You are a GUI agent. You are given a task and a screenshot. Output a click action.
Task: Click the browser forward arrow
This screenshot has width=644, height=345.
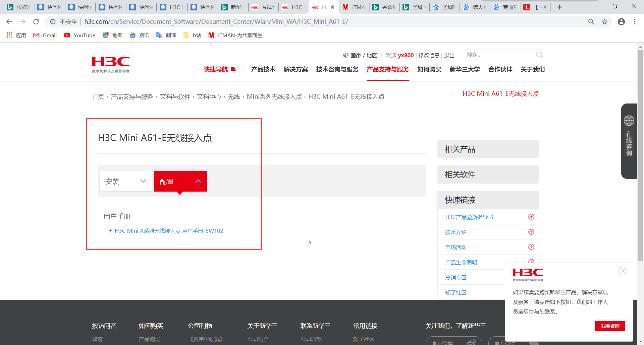[22, 22]
